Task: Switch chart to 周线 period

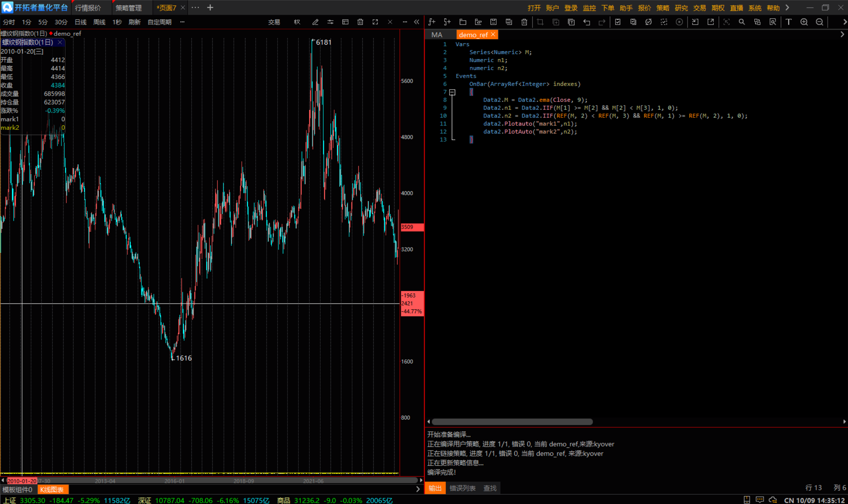Action: (x=99, y=22)
